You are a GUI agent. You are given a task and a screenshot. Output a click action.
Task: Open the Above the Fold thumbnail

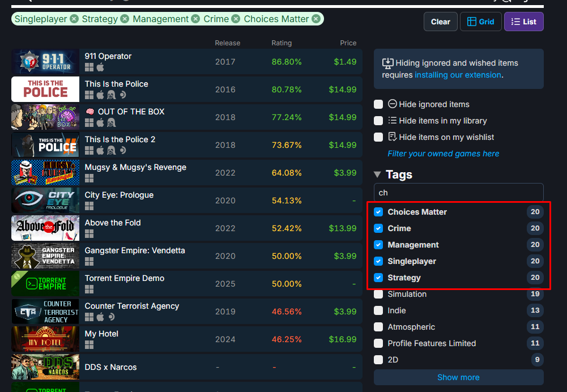coord(45,228)
